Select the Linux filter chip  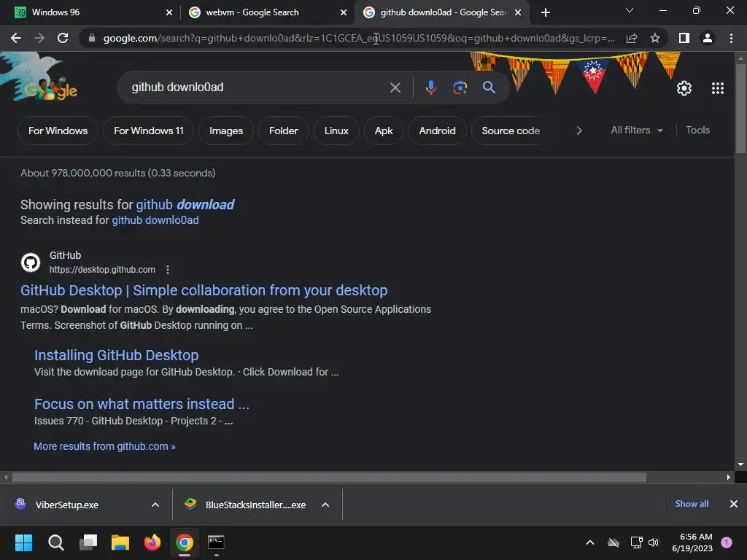coord(336,131)
